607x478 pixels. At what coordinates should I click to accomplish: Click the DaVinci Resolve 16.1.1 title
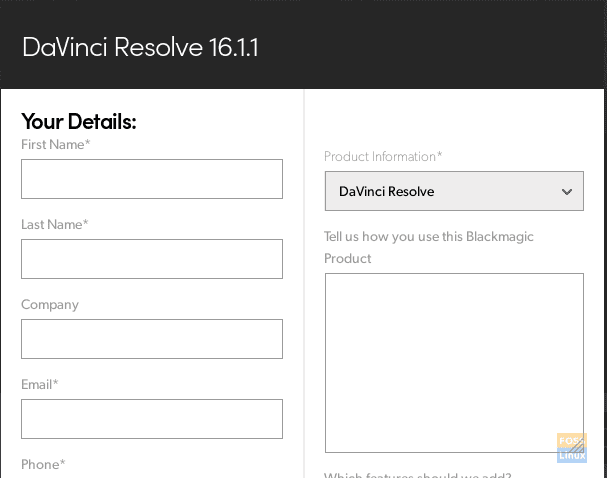(x=140, y=47)
